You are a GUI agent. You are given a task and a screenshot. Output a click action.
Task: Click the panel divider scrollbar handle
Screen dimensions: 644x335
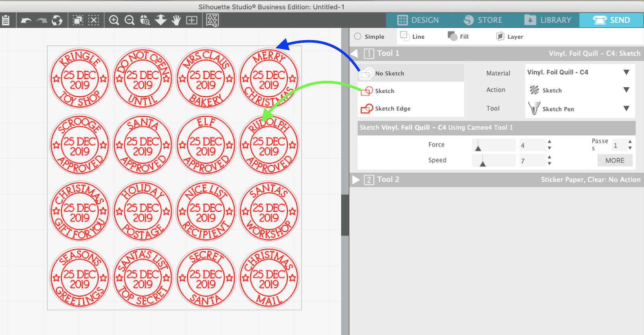tap(345, 215)
